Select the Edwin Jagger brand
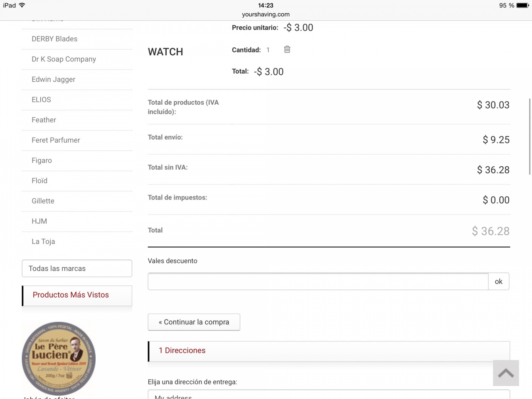The image size is (532, 399). 53,79
